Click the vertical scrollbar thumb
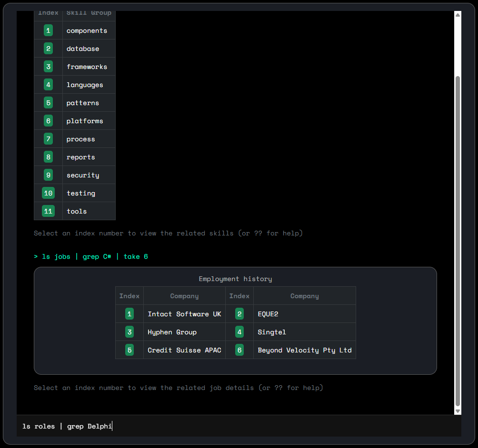Screen dimensions: 478x448 pos(458,241)
